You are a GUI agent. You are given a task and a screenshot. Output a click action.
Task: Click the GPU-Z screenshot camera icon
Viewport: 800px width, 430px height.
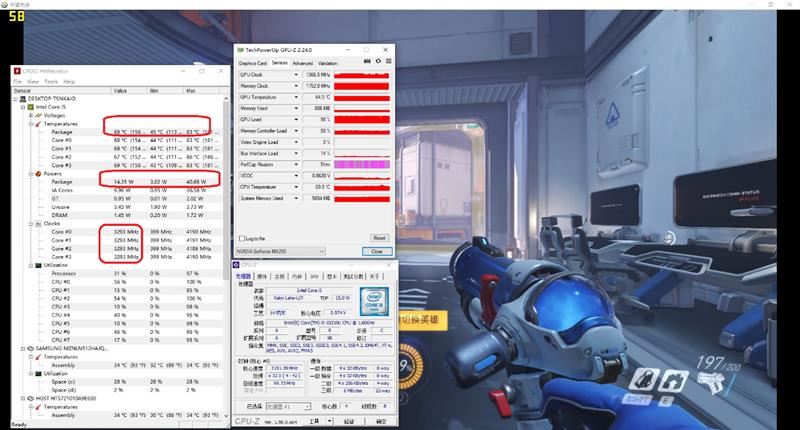[x=367, y=61]
